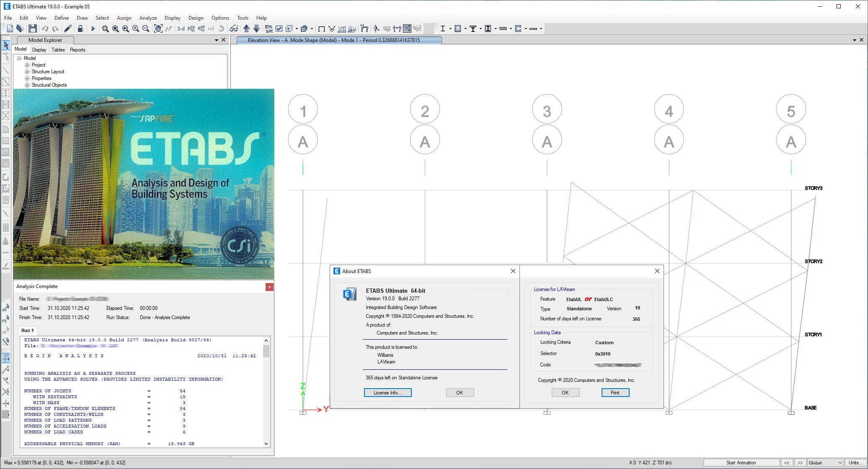The height and width of the screenshot is (469, 868).
Task: Select the Draw Beam/Column line tool
Action: pyautogui.click(x=6, y=70)
